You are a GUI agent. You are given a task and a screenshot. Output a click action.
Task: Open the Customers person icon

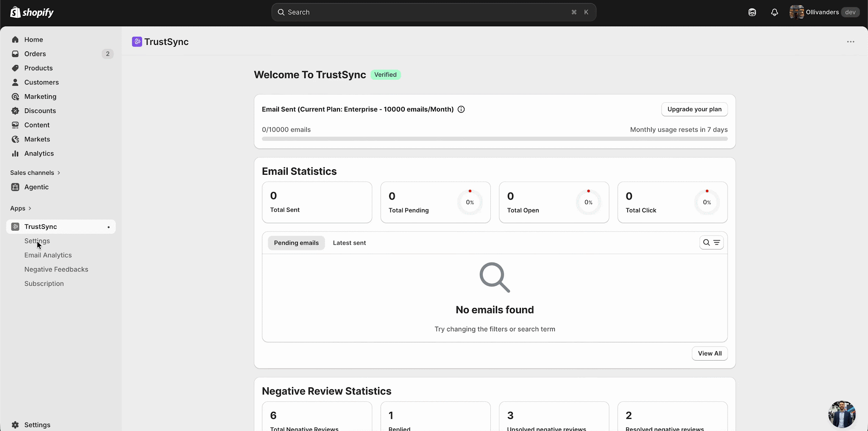(x=15, y=82)
